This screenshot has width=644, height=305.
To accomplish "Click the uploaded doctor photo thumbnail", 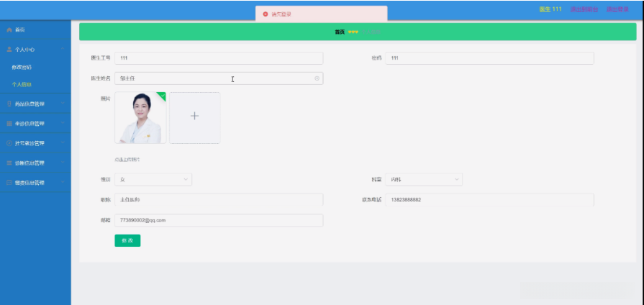I will point(140,118).
